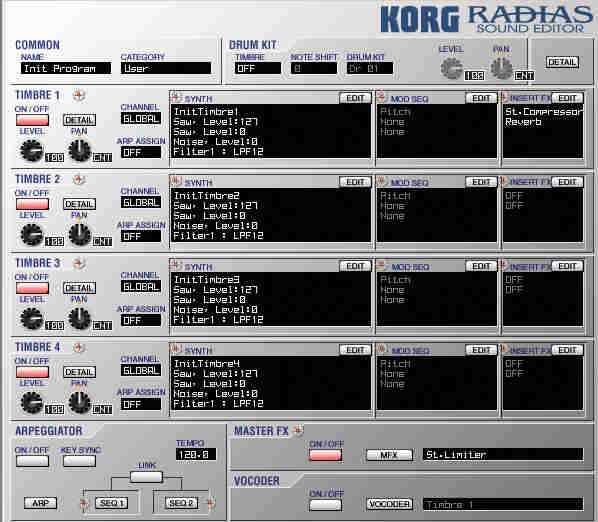
Task: Click Timbre 1 LEVEL knob
Action: tap(31, 150)
